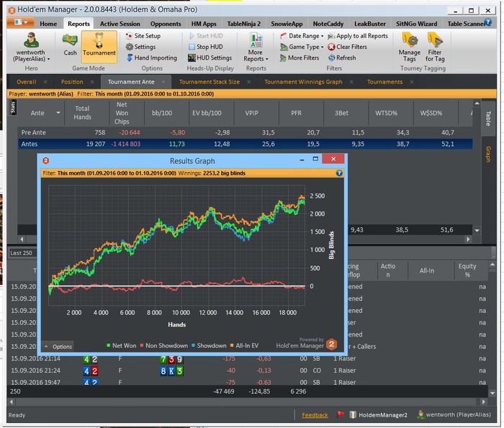Click Start HUD
The height and width of the screenshot is (428, 504).
coord(206,36)
